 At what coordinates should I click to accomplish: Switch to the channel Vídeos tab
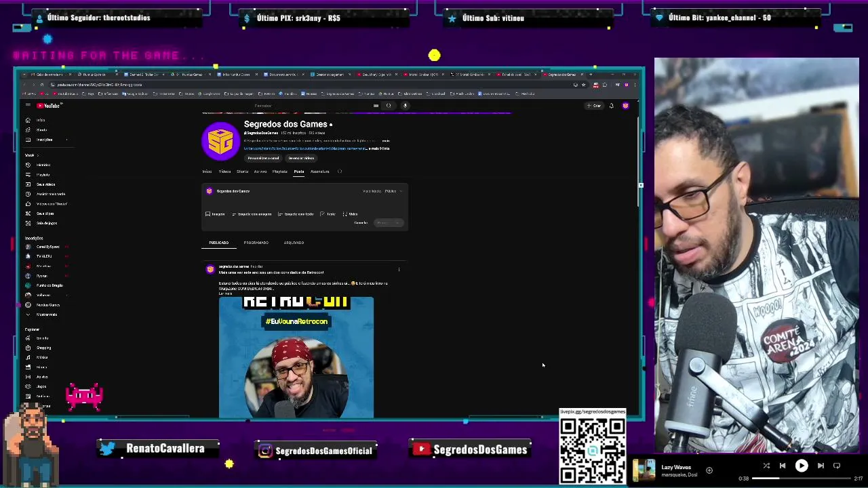pyautogui.click(x=224, y=171)
